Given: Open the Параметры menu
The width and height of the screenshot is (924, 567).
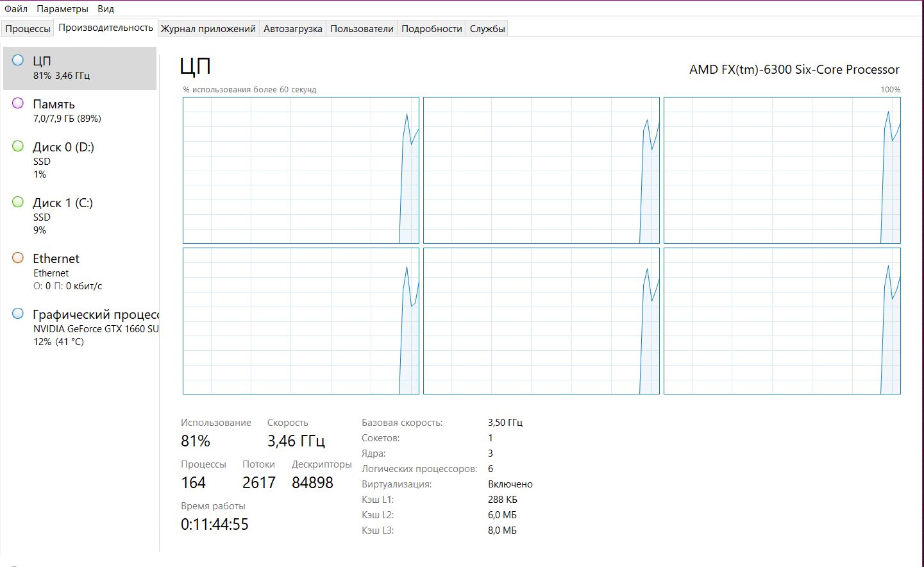Looking at the screenshot, I should tap(62, 9).
